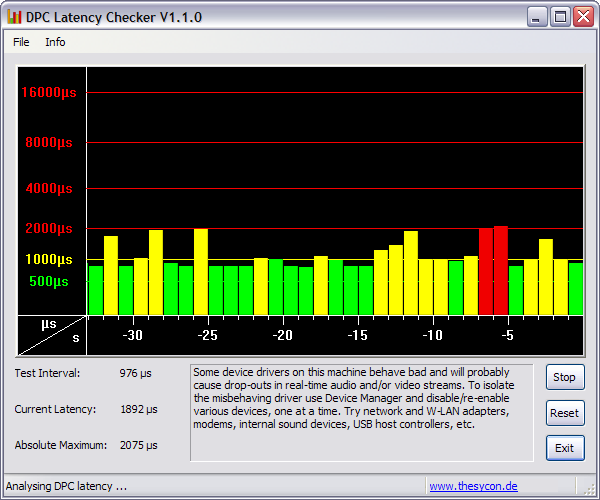Click the Test Interval label

(47, 373)
